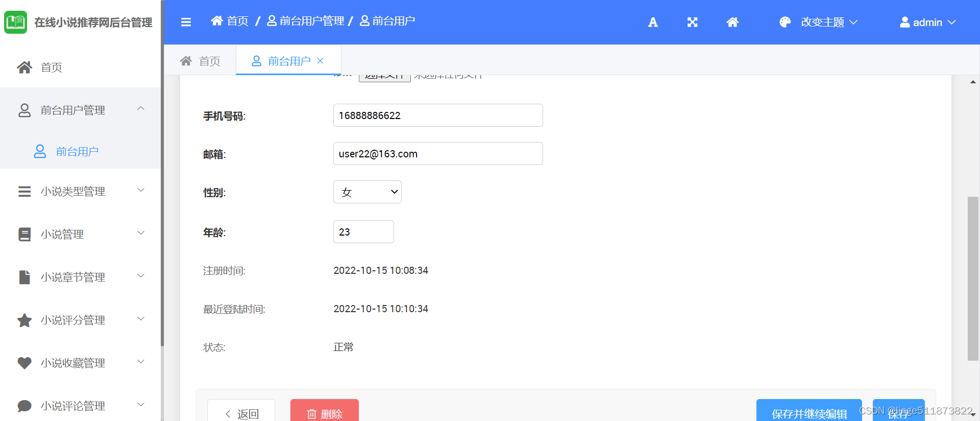Image resolution: width=980 pixels, height=421 pixels.
Task: Click the home icon in breadcrumb
Action: (x=217, y=20)
